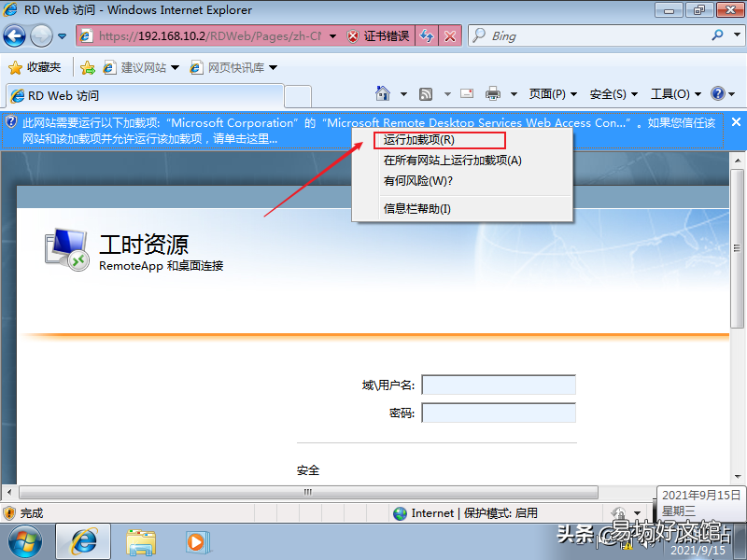Click the address bar URL field

(209, 36)
